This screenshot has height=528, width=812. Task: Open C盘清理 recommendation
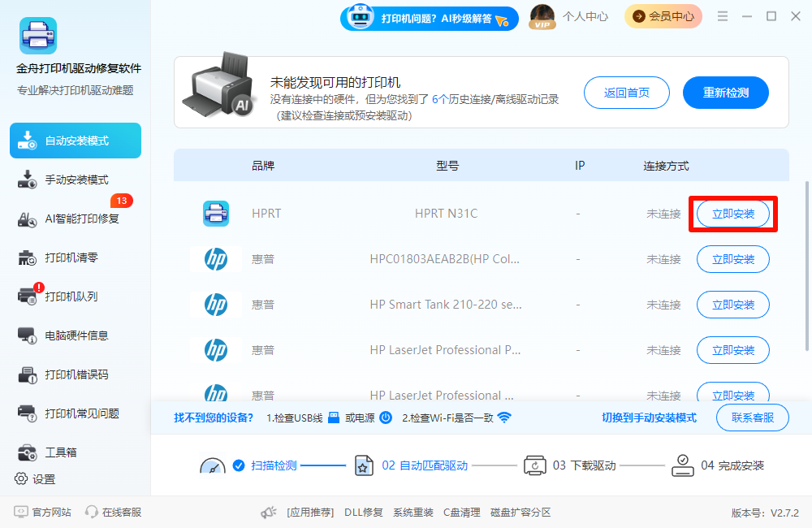click(x=461, y=513)
